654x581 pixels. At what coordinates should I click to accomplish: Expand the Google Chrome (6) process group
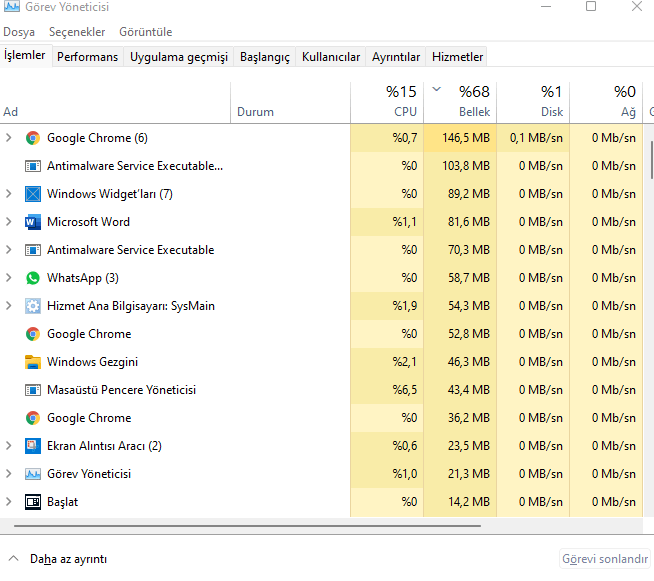10,138
